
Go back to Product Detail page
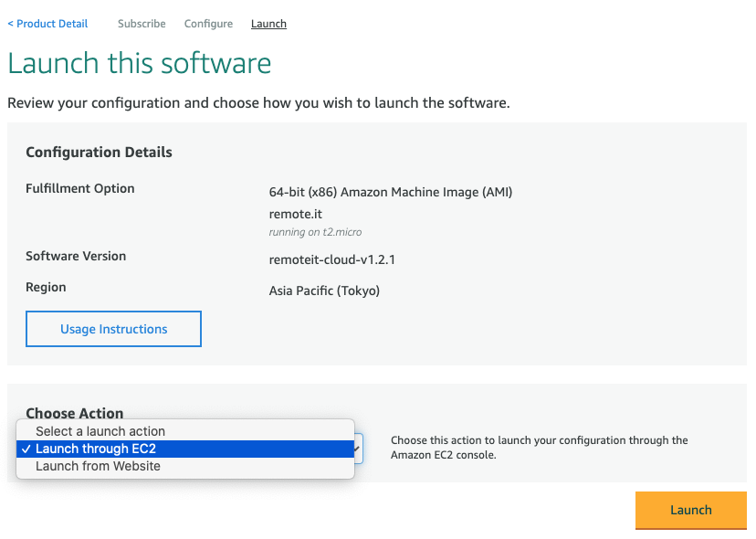tap(47, 24)
